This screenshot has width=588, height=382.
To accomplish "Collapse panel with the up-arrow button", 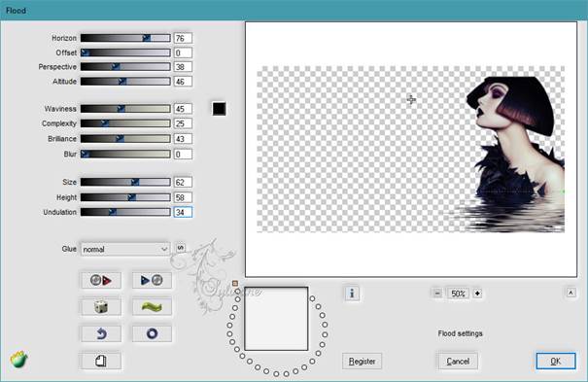I will coord(571,293).
